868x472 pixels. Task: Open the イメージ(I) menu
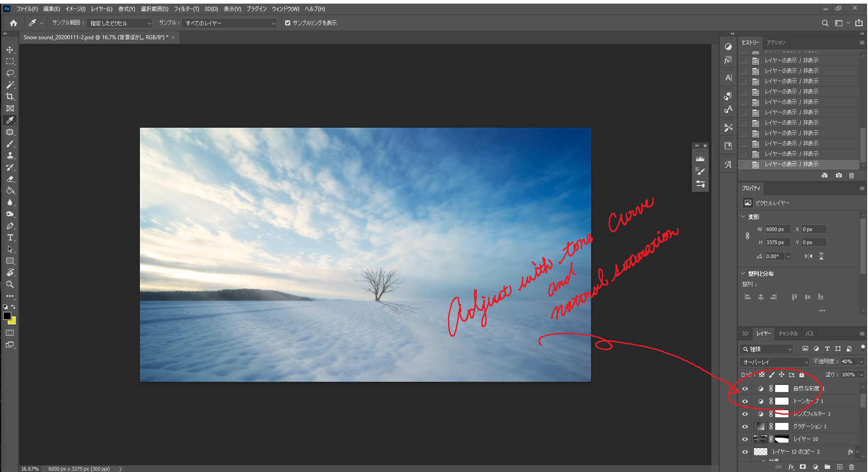pyautogui.click(x=75, y=9)
